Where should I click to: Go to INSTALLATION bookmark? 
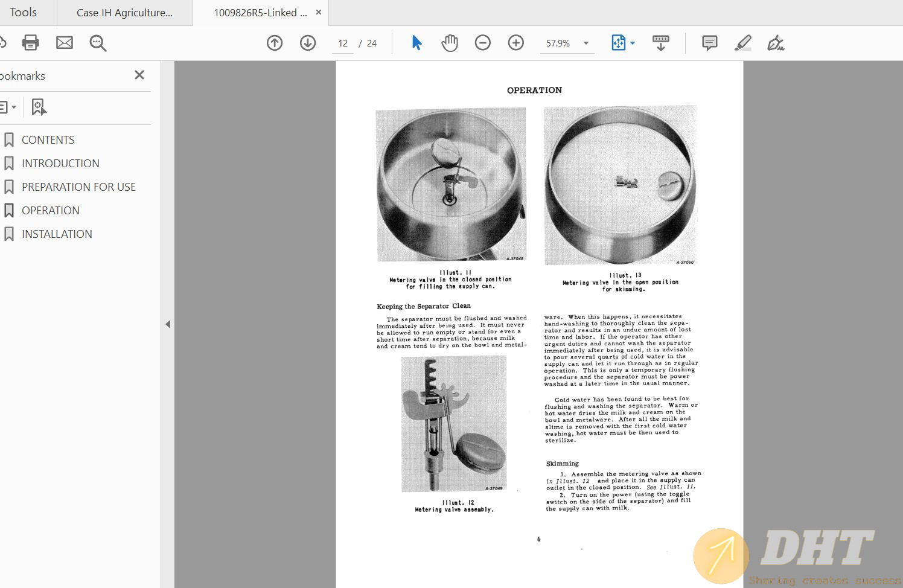57,234
